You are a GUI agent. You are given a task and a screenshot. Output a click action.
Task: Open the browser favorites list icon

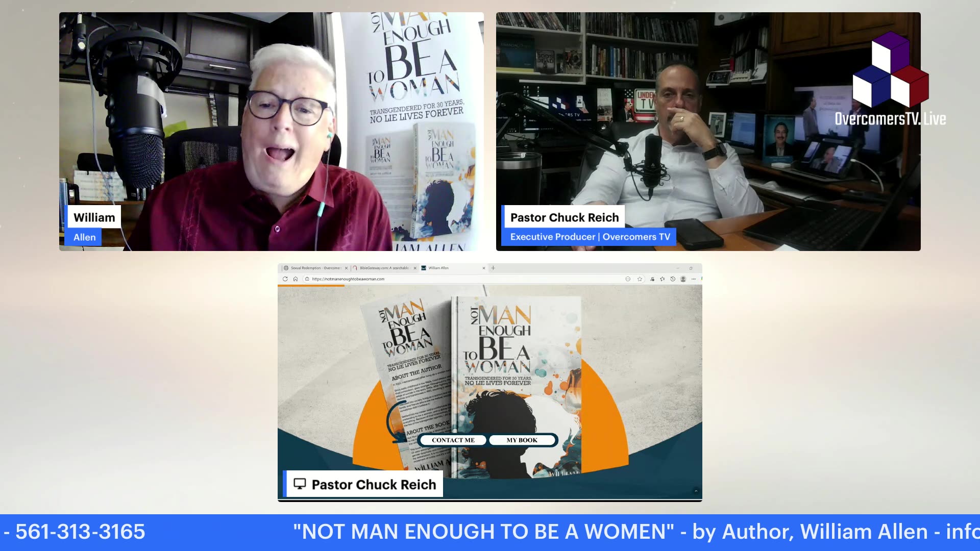point(663,279)
